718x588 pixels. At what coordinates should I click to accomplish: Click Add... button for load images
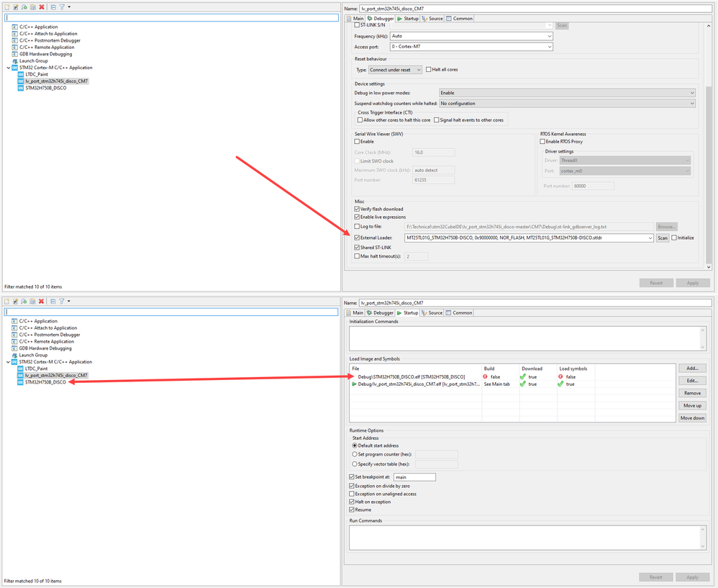point(692,368)
